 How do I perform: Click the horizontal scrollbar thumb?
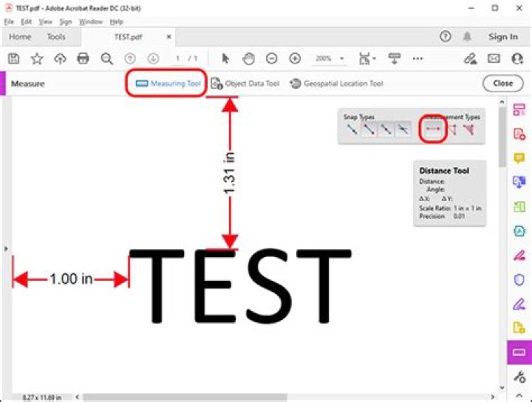tap(185, 397)
